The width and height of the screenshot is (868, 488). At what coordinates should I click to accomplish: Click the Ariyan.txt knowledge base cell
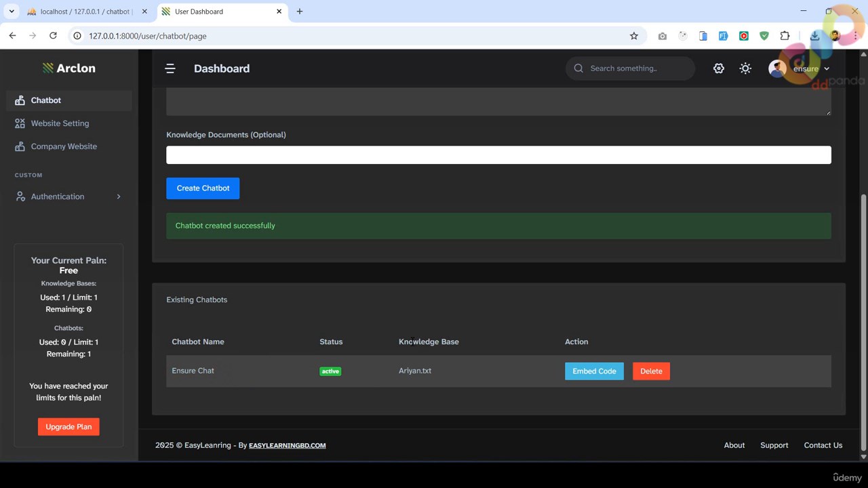click(415, 371)
